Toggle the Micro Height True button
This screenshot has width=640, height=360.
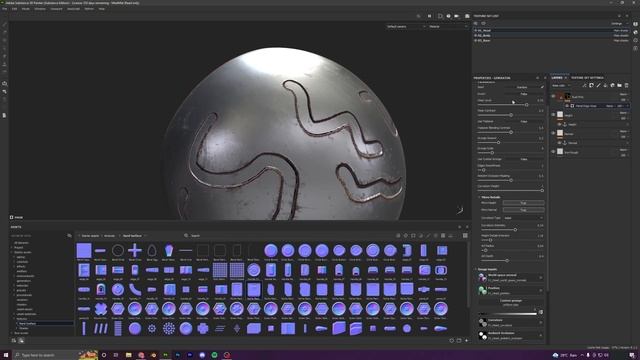coord(524,203)
